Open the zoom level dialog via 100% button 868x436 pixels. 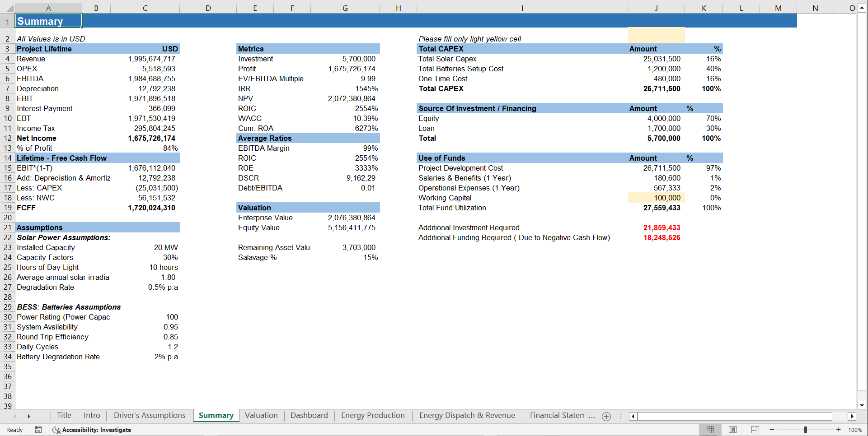(x=855, y=430)
